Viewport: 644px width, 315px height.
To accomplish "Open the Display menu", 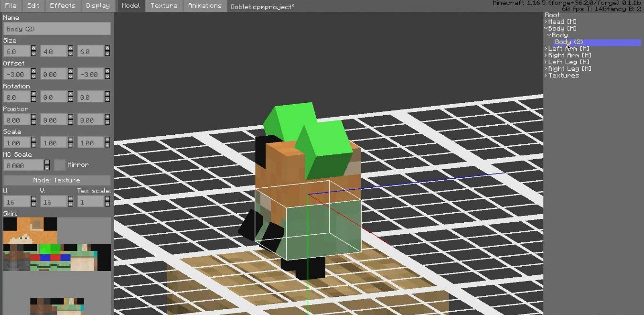I will pyautogui.click(x=98, y=6).
